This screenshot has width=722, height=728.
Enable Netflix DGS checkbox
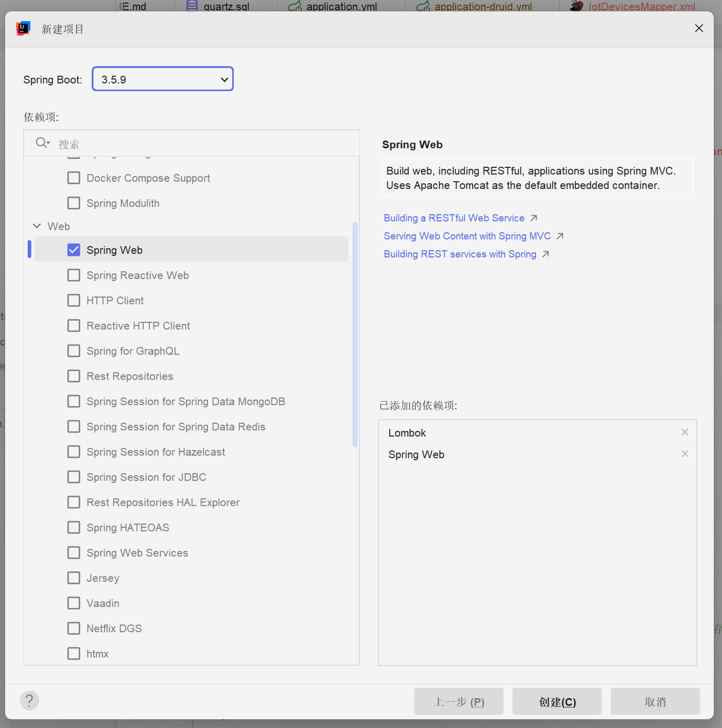(x=74, y=628)
